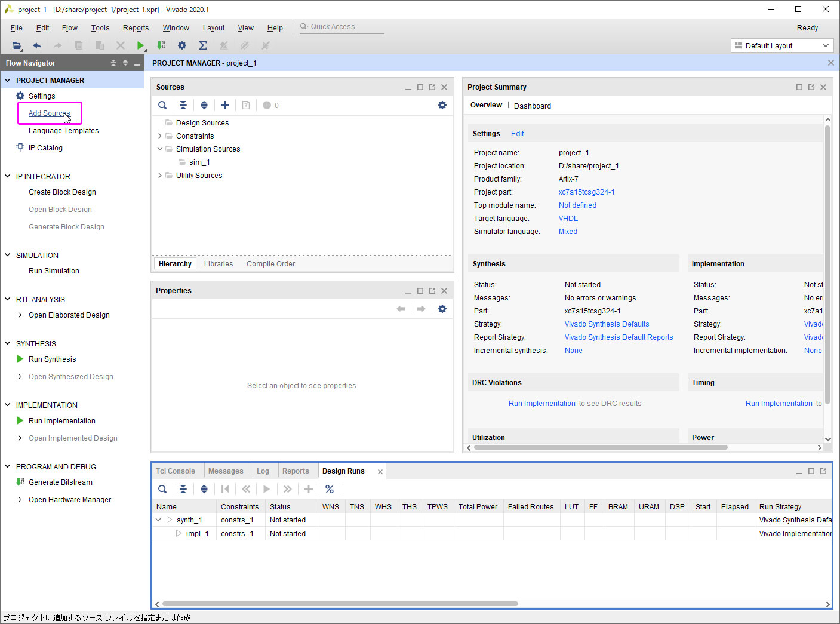Open the Reports menu

coord(136,28)
